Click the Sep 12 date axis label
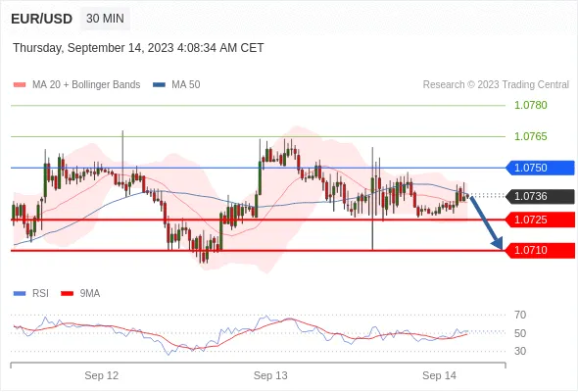578x392 pixels. 101,375
